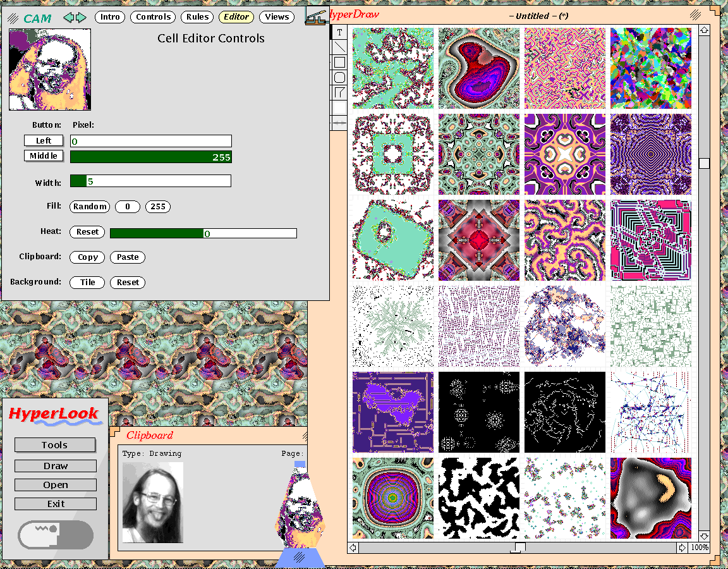Click the drawing desk icon above the toolbar
The height and width of the screenshot is (569, 728).
(x=316, y=16)
